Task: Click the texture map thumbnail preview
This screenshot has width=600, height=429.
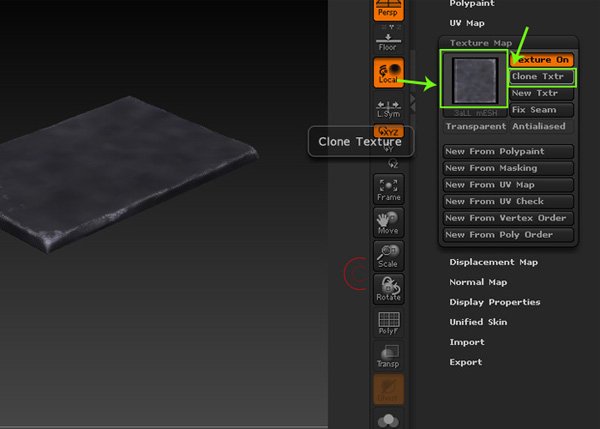Action: coord(474,80)
